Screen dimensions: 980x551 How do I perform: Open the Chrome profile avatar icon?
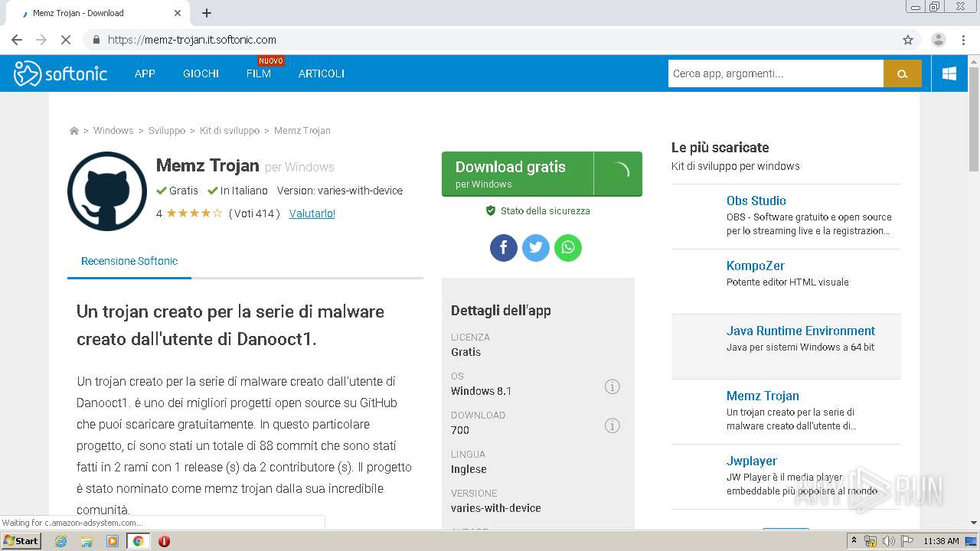point(938,40)
